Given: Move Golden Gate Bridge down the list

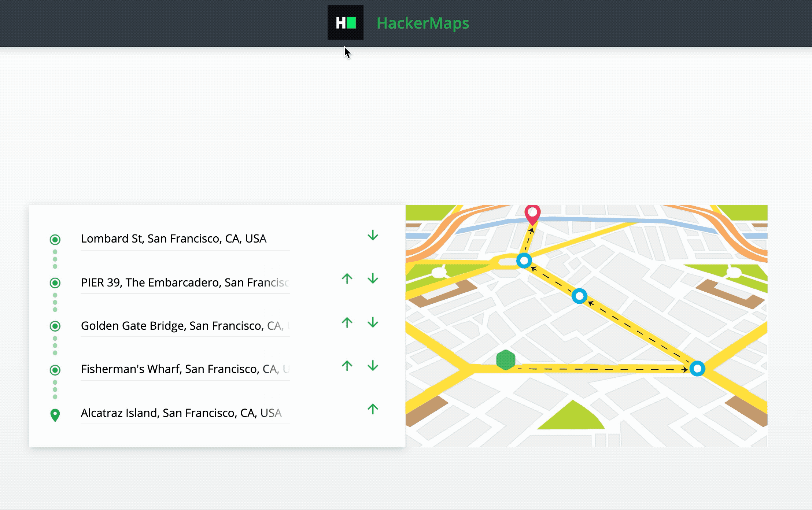Looking at the screenshot, I should coord(373,322).
